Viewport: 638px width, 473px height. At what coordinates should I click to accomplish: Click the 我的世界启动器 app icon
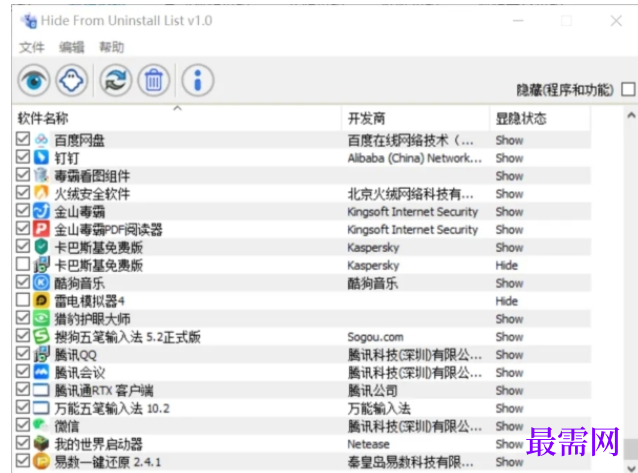[41, 444]
